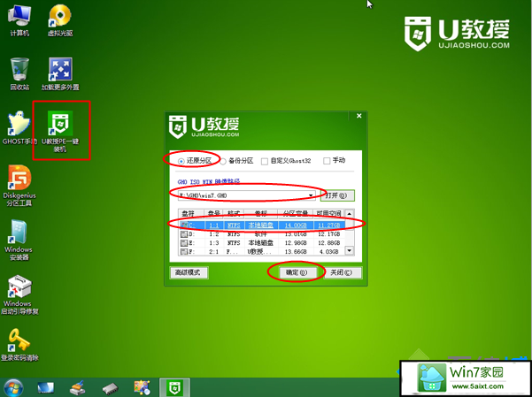The image size is (532, 397).
Task: Click the brush cleanup taskbar icon
Action: 77,387
